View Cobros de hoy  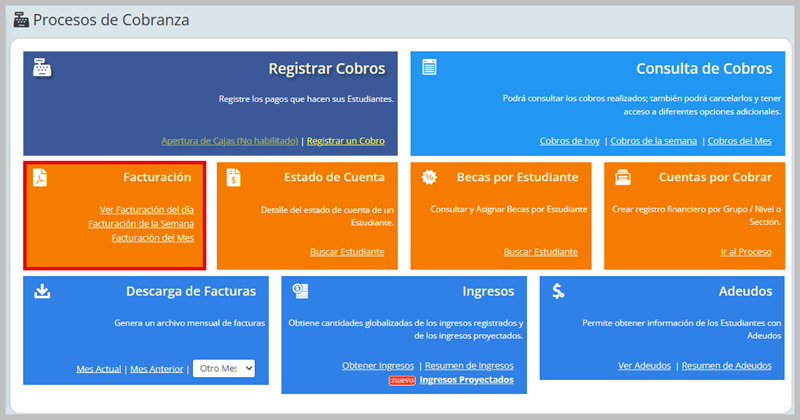coord(569,141)
